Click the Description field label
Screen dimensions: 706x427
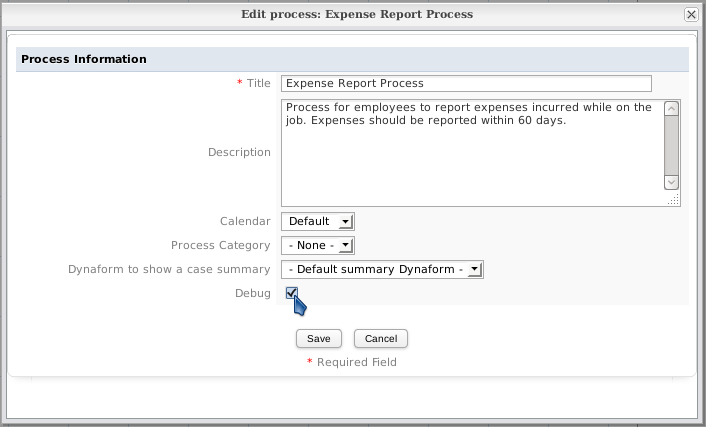[239, 152]
